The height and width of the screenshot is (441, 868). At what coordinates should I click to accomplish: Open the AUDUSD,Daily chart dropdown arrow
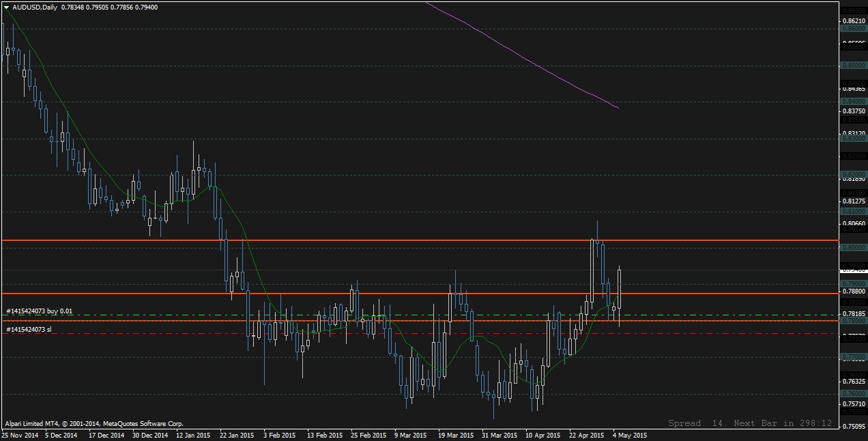click(x=6, y=8)
